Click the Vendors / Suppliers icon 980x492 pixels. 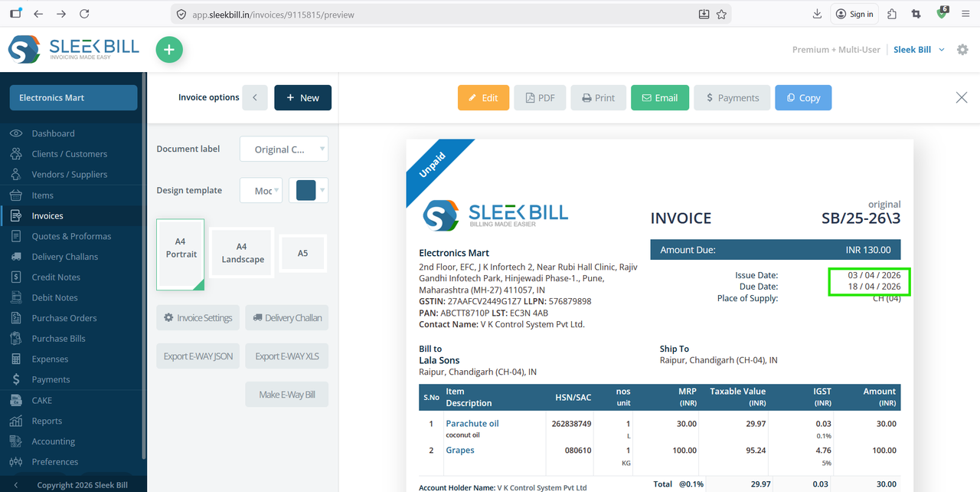(16, 175)
